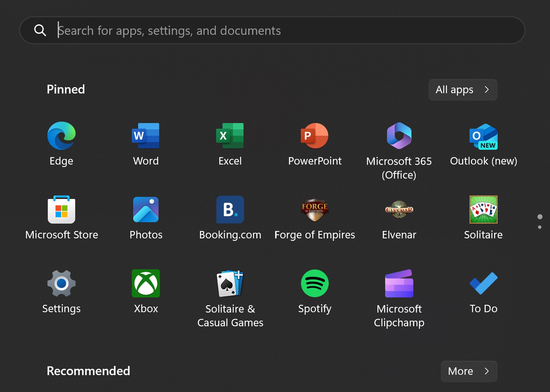The width and height of the screenshot is (550, 392).
Task: Click More in the Recommended section
Action: (x=469, y=371)
